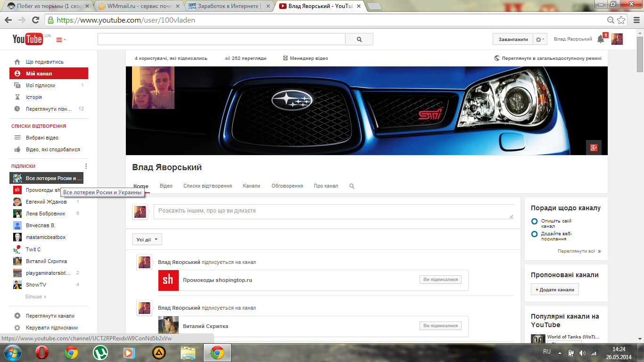Open Лена Бобровник subscription
This screenshot has height=362, width=644.
click(x=46, y=214)
